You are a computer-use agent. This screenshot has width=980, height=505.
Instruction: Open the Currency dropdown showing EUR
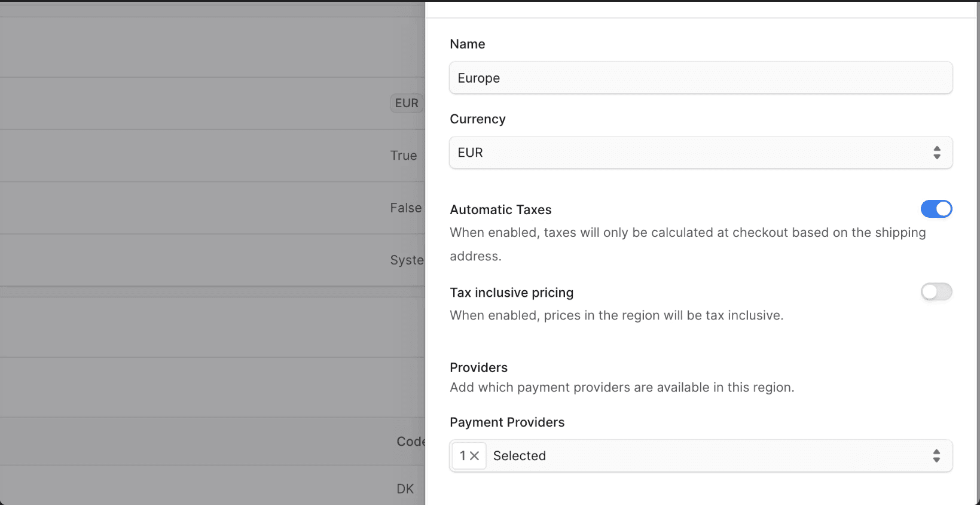pyautogui.click(x=700, y=153)
